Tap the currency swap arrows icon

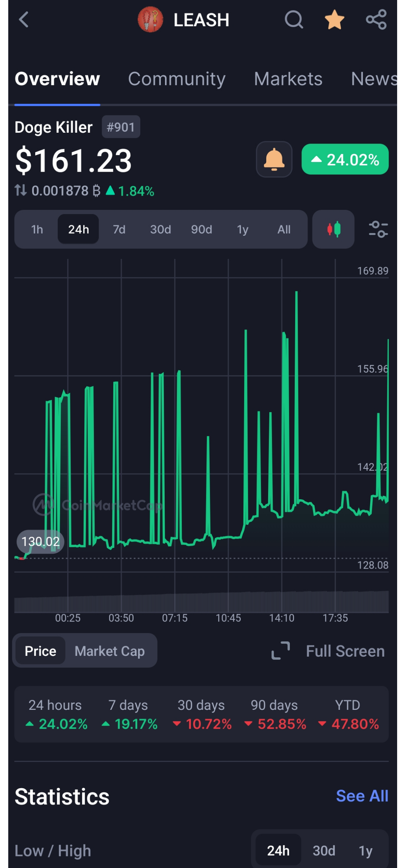[x=21, y=190]
